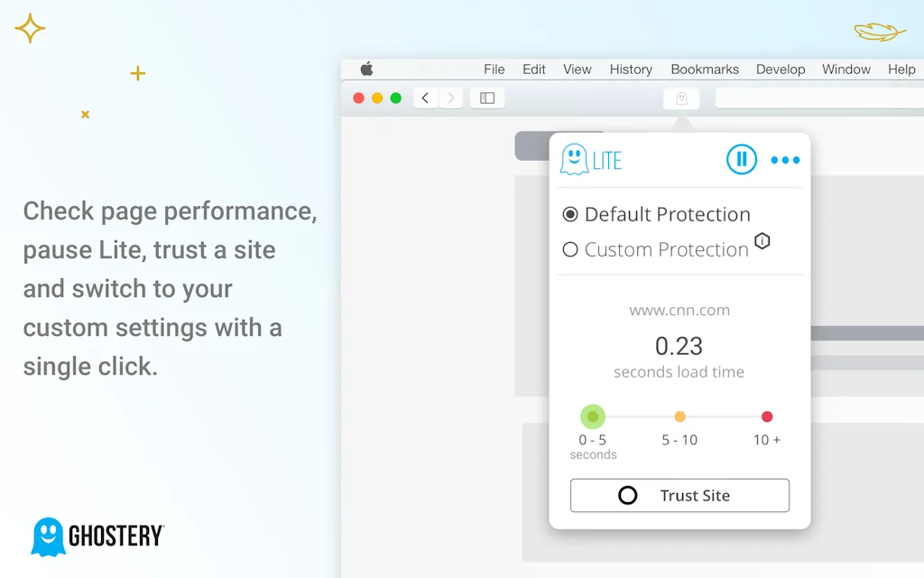Click the forward navigation arrow
Screen dimensions: 924x578
(x=450, y=98)
